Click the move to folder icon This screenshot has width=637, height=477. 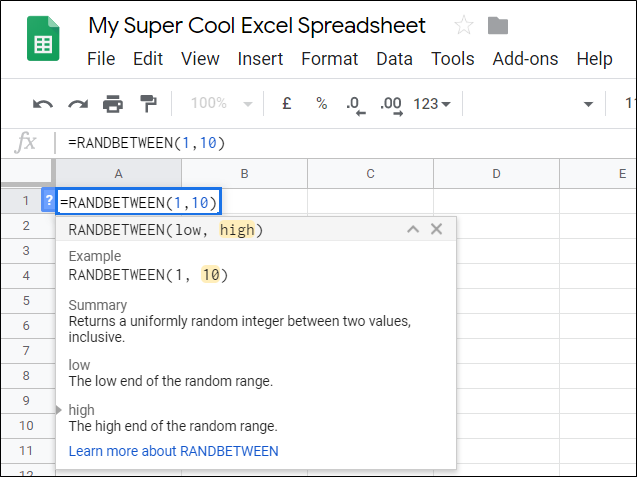point(497,26)
